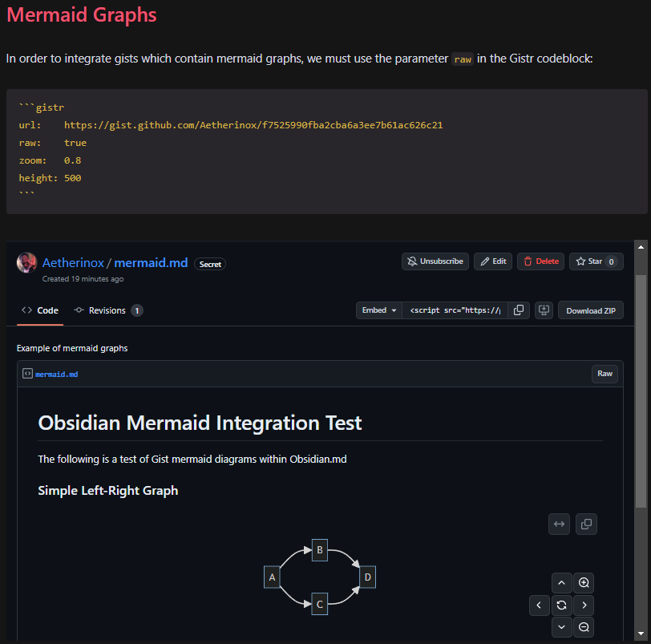This screenshot has height=644, width=651.
Task: Pan the mermaid diagram up
Action: point(561,582)
